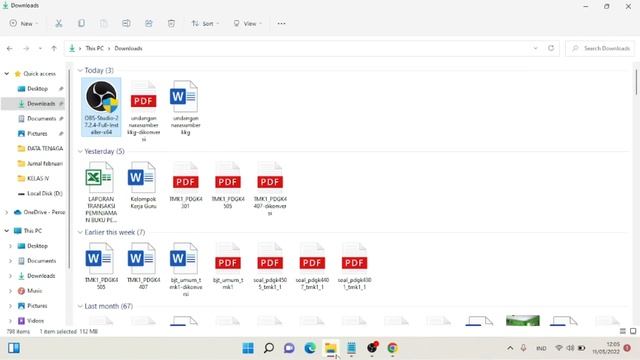Open Desktop in Quick access
Viewport: 640px width, 360px height.
pyautogui.click(x=37, y=89)
